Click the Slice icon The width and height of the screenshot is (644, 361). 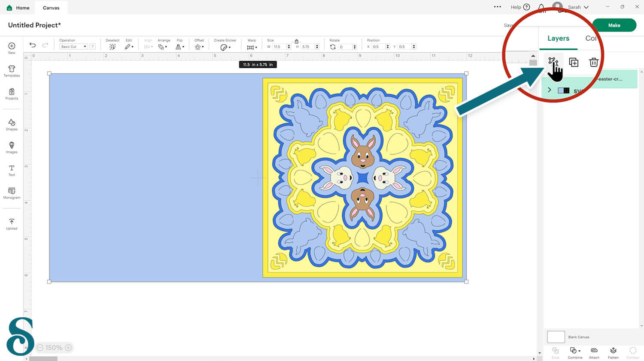click(555, 350)
